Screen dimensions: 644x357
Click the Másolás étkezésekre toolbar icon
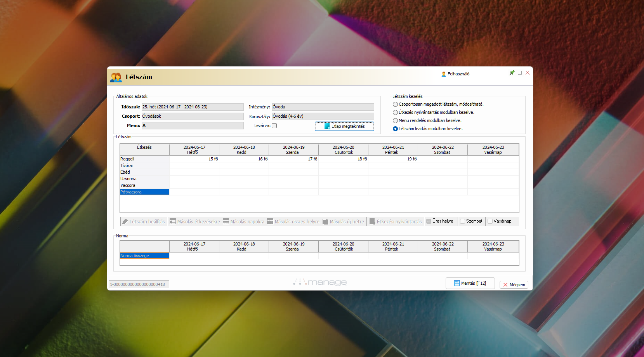pos(173,221)
